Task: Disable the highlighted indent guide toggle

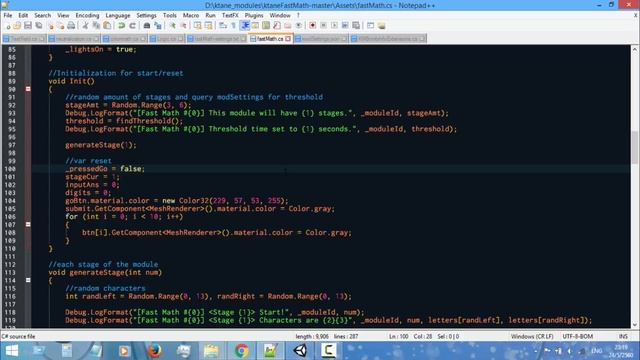Action: point(245,26)
